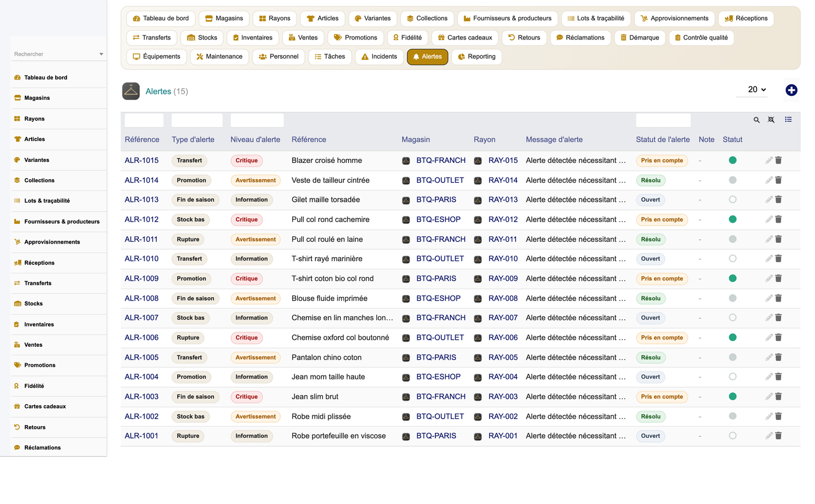The image size is (815, 504).
Task: Sort by Magasin column header
Action: (x=416, y=140)
